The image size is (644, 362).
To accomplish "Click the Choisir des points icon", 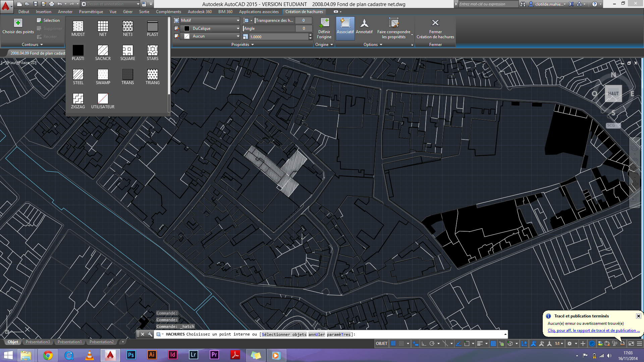I will pos(18,23).
